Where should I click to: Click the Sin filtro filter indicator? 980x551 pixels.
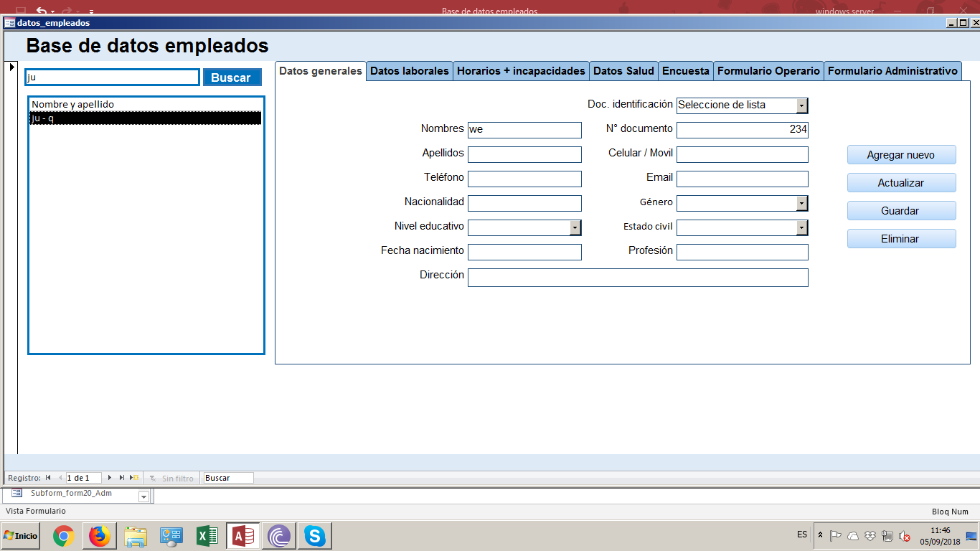click(x=171, y=478)
